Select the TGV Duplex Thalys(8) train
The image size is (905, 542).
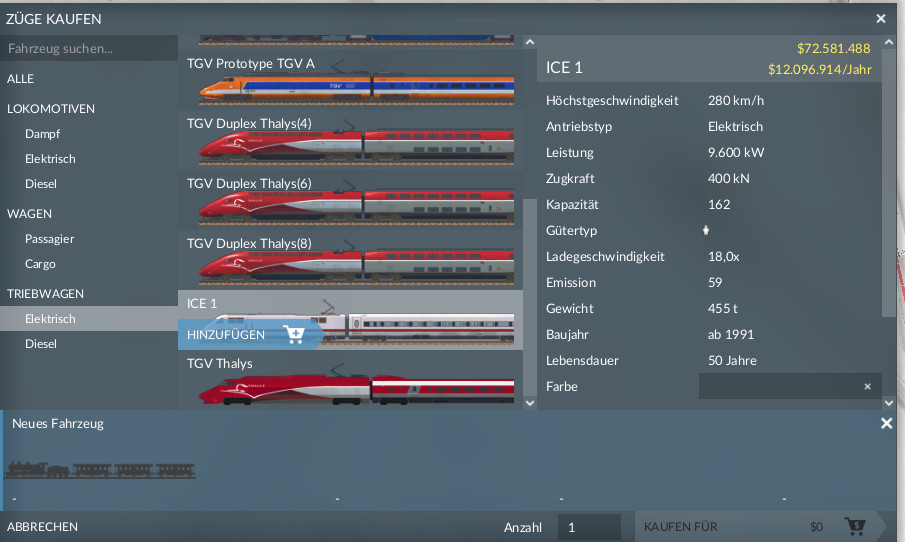point(350,260)
